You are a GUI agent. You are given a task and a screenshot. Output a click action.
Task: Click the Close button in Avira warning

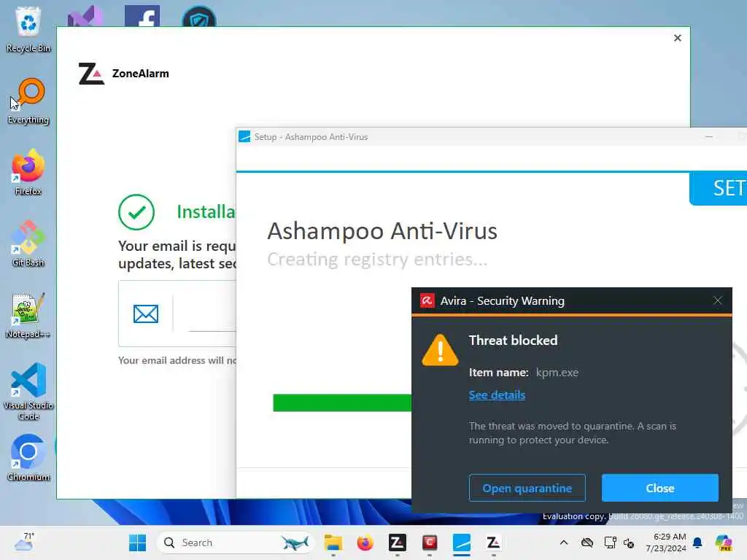(659, 488)
